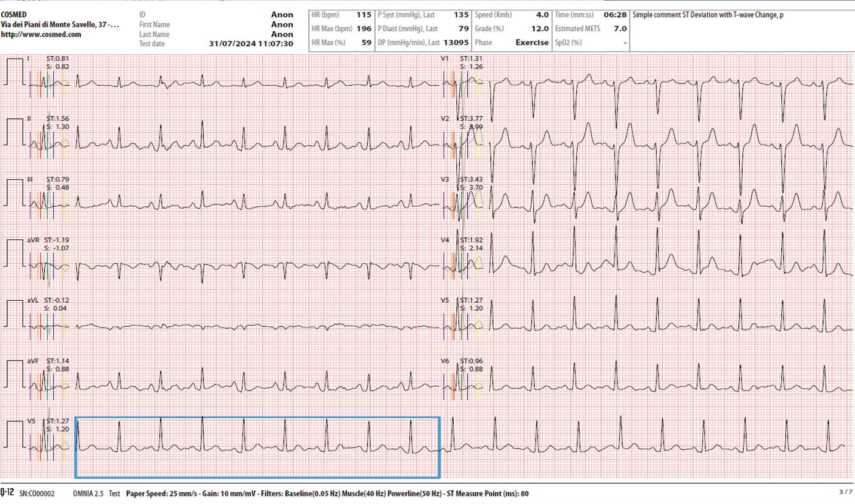Select the Test date value
The height and width of the screenshot is (504, 855).
250,44
